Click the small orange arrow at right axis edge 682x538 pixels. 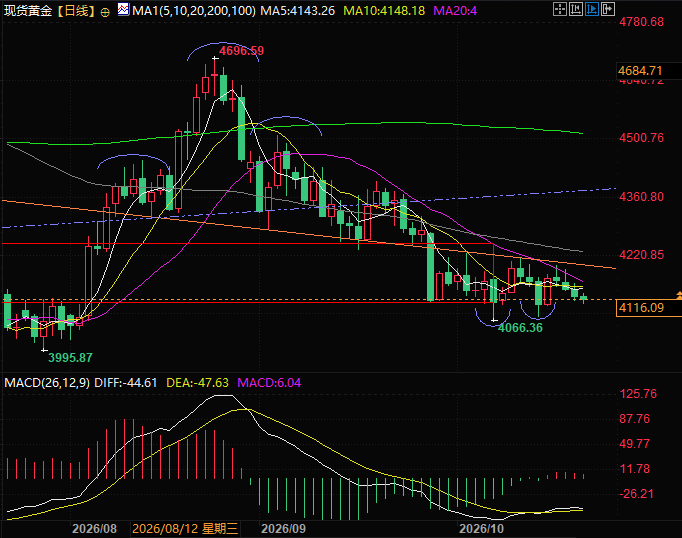(x=679, y=295)
